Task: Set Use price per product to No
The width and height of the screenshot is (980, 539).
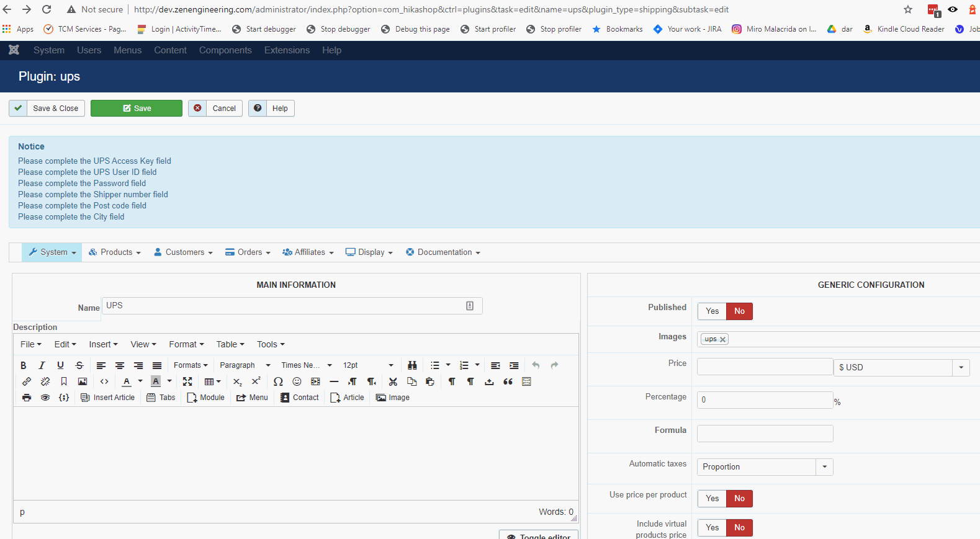Action: (x=739, y=499)
